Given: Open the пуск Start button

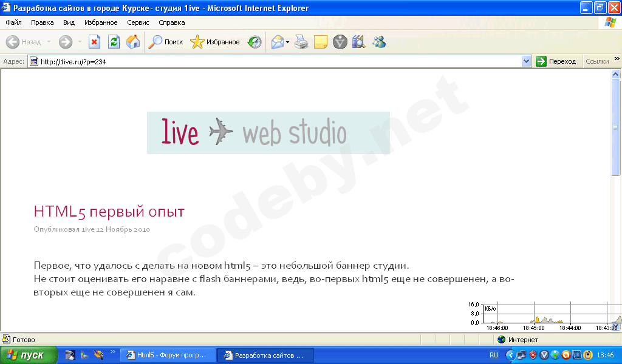Looking at the screenshot, I should click(x=29, y=355).
